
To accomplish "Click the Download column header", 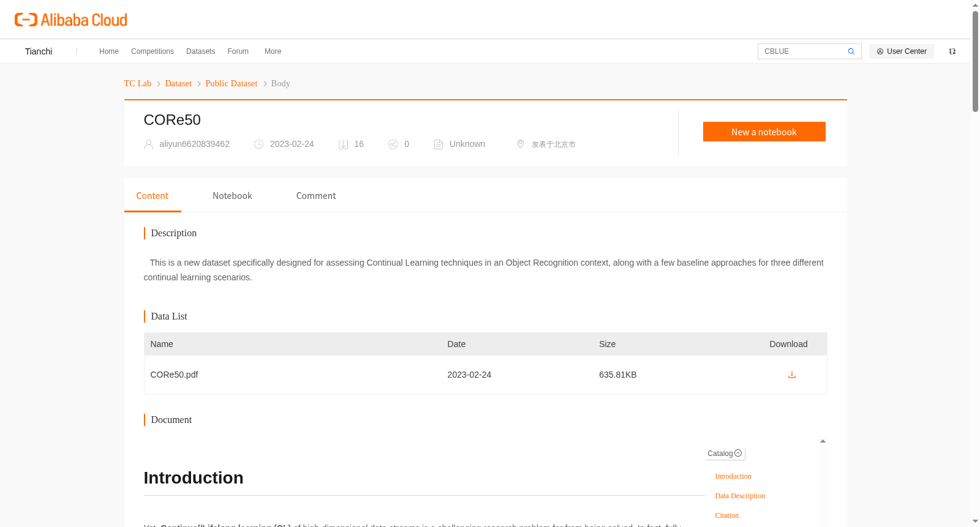I will click(x=788, y=344).
